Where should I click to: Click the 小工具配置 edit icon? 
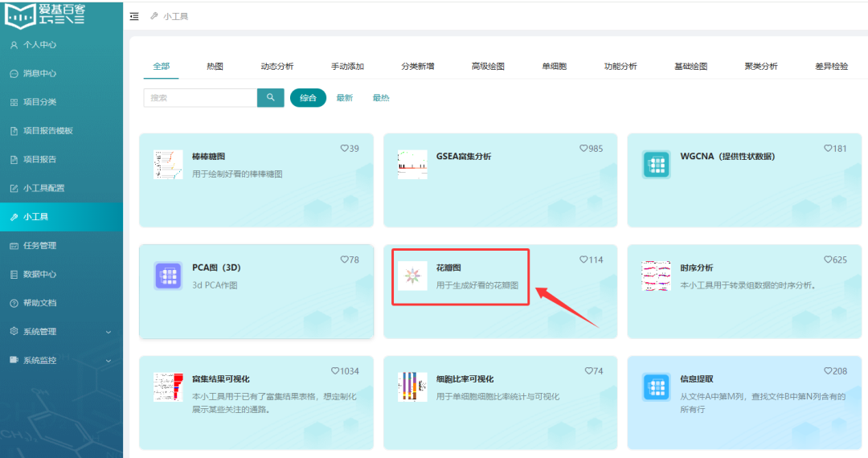14,189
